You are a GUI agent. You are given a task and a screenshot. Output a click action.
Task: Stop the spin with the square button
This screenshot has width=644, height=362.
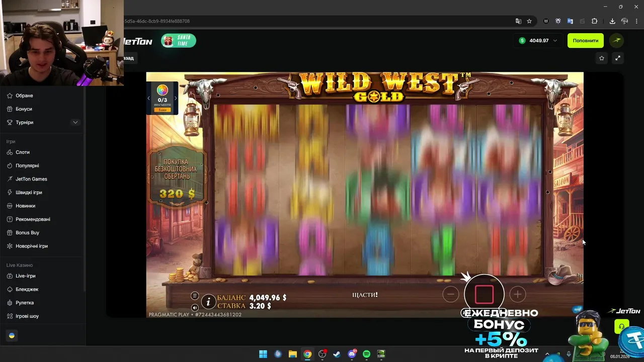pyautogui.click(x=484, y=295)
